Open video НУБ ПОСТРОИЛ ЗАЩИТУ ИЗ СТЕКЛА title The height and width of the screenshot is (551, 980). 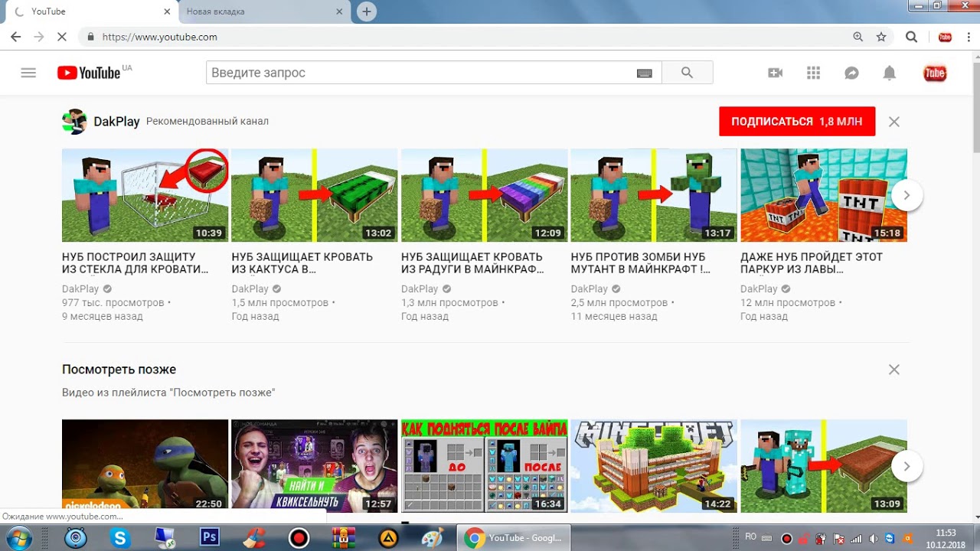pyautogui.click(x=136, y=263)
